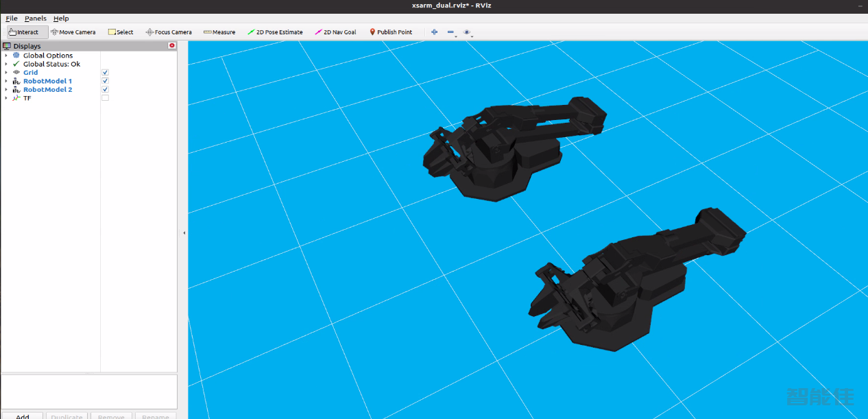Screen dimensions: 868x419
Task: Select the Interact tool
Action: click(x=24, y=32)
